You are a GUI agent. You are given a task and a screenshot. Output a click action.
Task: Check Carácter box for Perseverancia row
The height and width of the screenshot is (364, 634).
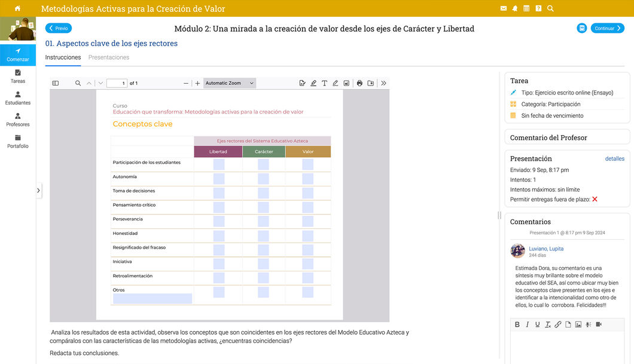click(x=263, y=221)
